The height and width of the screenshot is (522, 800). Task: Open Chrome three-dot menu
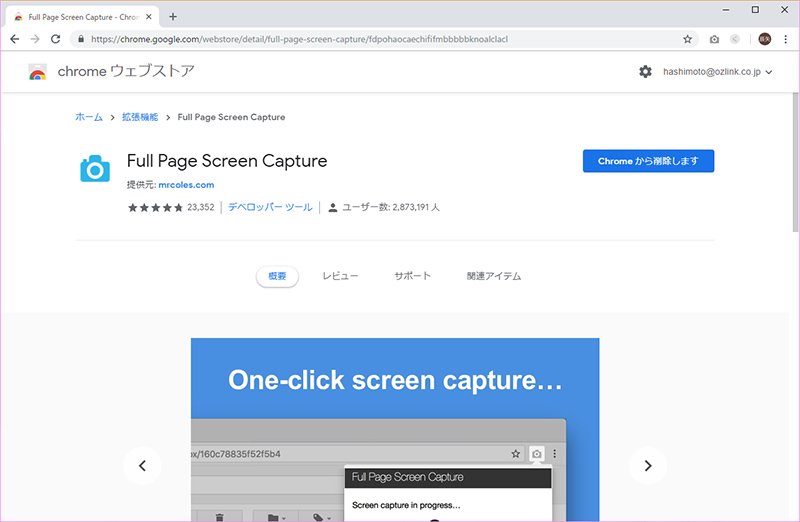tap(785, 39)
